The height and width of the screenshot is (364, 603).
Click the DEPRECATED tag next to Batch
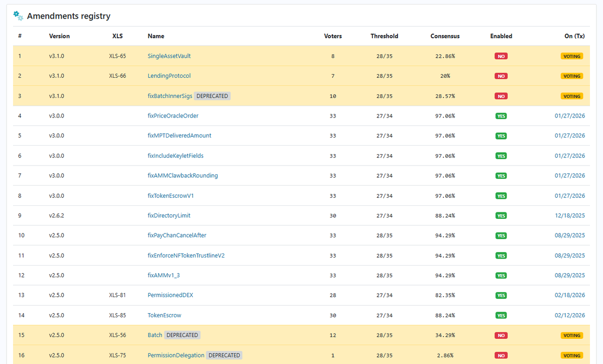click(182, 335)
